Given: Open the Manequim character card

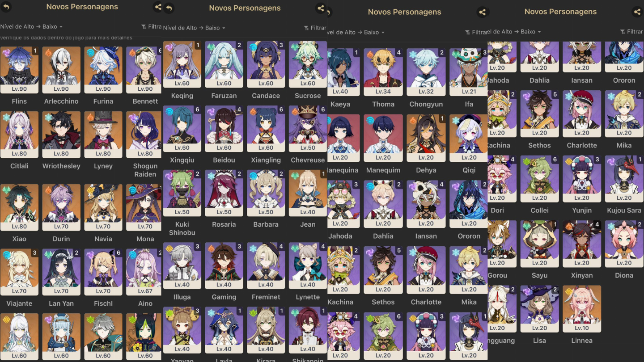Looking at the screenshot, I should pos(383,138).
